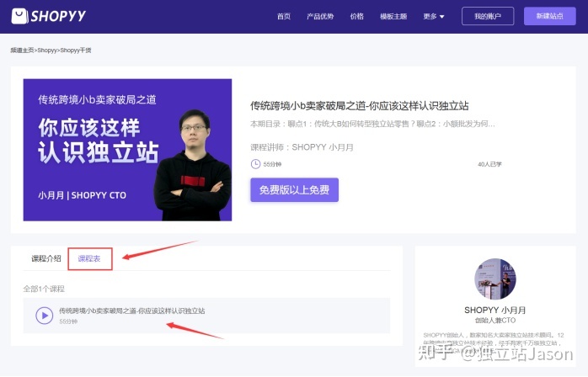Screen dimensions: 588x377
Task: Click the 课程讲师：SHOPYY 小月月 text
Action: [302, 147]
